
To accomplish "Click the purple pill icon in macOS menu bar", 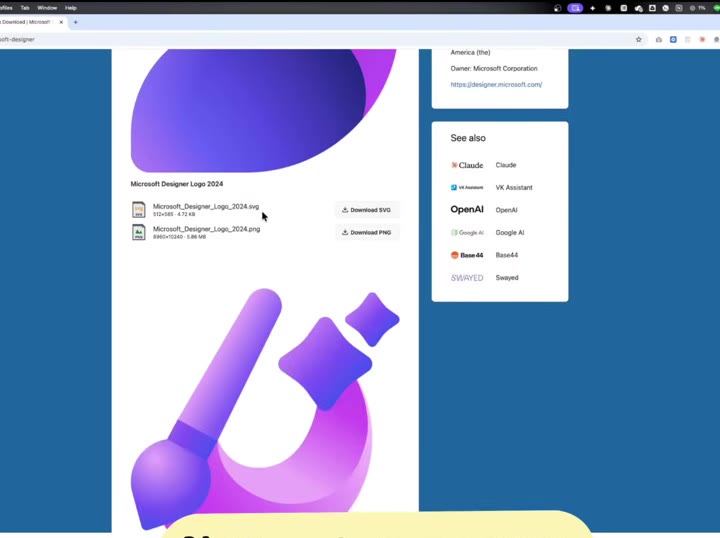I will click(x=575, y=8).
